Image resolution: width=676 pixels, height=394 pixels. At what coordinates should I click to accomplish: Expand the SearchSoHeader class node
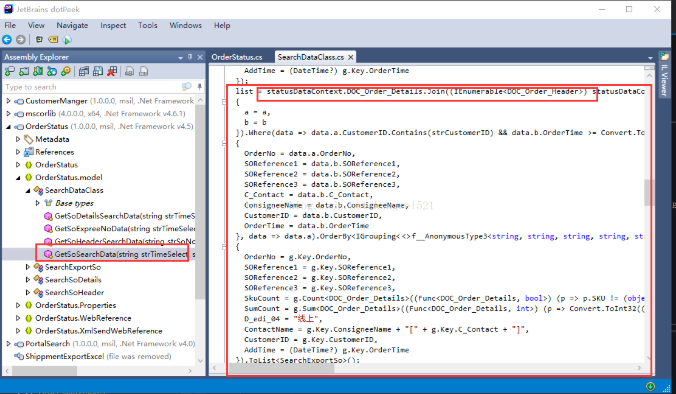pyautogui.click(x=28, y=293)
